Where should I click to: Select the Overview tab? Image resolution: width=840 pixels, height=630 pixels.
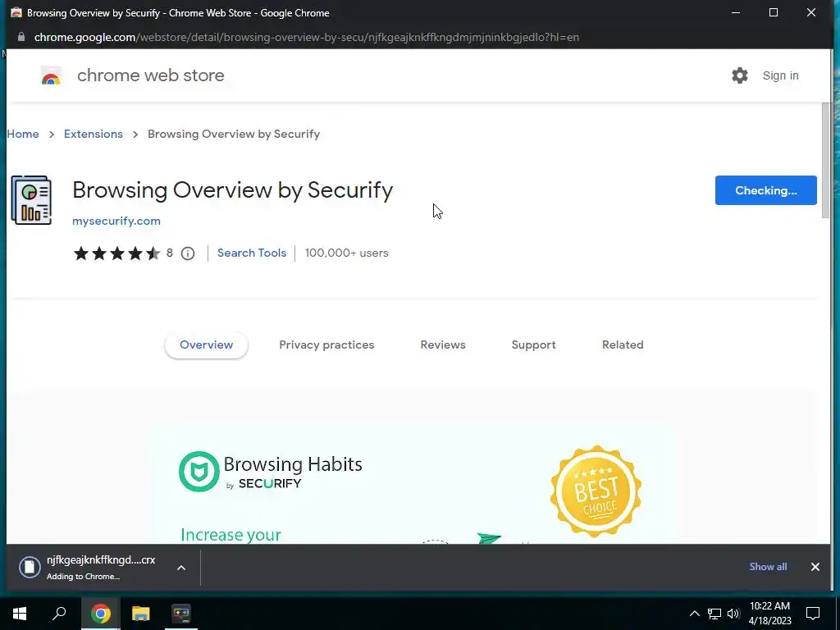click(206, 345)
